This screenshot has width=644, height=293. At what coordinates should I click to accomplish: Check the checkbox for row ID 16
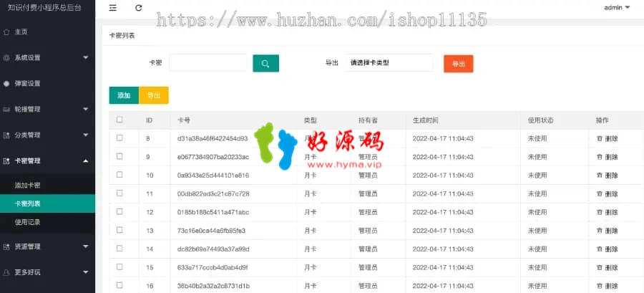tap(119, 285)
